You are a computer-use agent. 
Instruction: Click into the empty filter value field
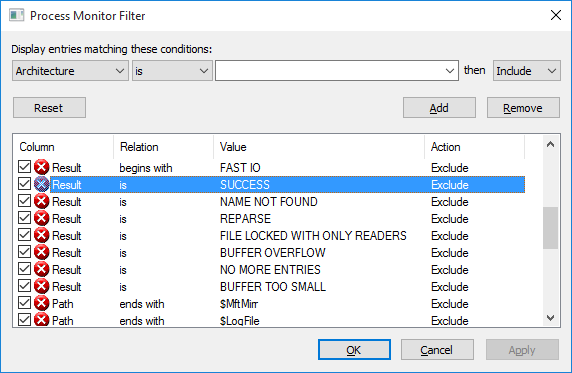(330, 71)
